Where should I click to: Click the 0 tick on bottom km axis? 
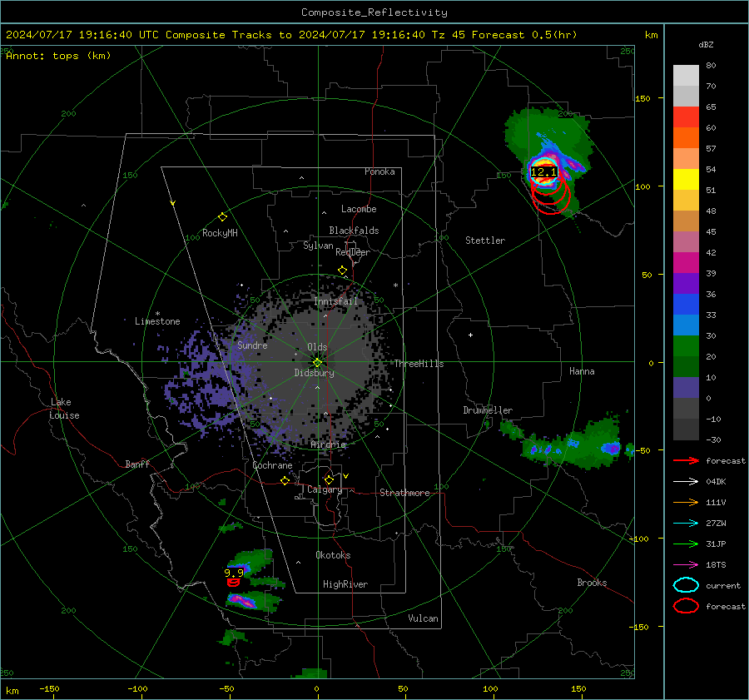(317, 689)
